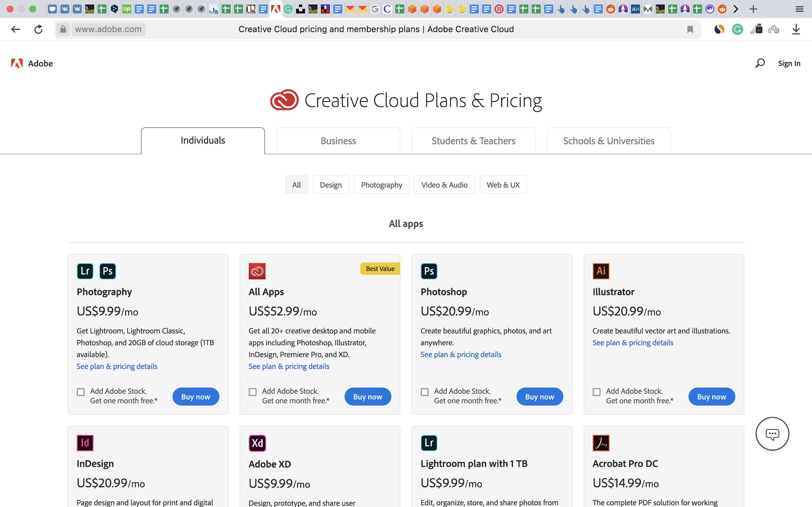812x507 pixels.
Task: Click the Creative Cloud logo beside the page title
Action: [284, 100]
